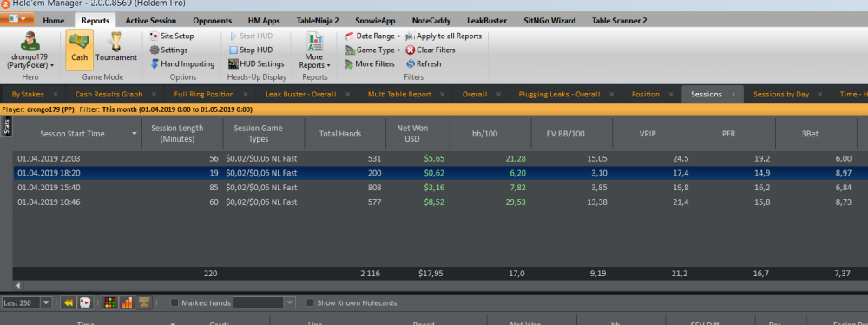Click Stop HUD

point(251,50)
